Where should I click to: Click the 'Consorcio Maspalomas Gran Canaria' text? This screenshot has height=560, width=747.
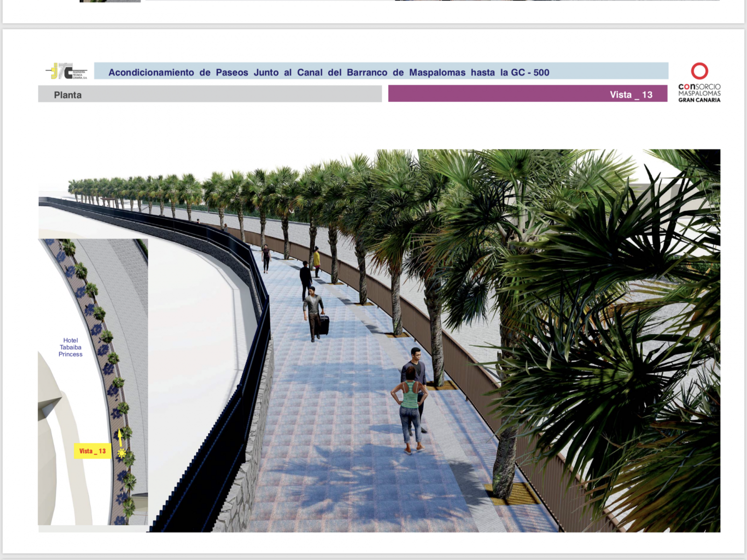click(x=699, y=93)
